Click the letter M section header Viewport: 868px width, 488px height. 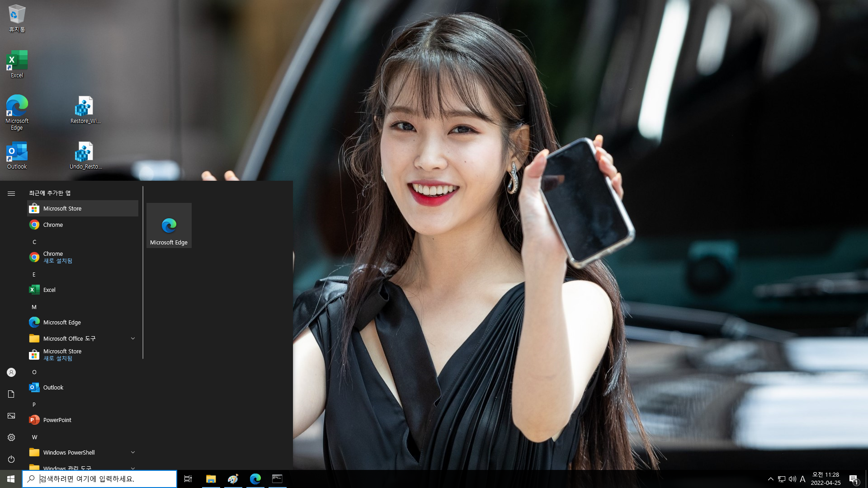[x=34, y=307]
